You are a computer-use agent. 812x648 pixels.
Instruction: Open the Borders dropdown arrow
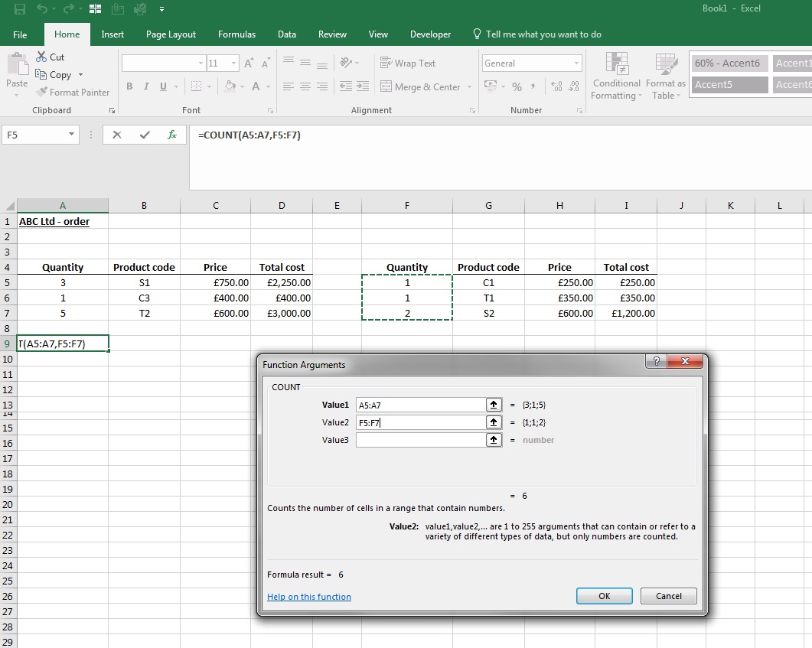point(209,86)
